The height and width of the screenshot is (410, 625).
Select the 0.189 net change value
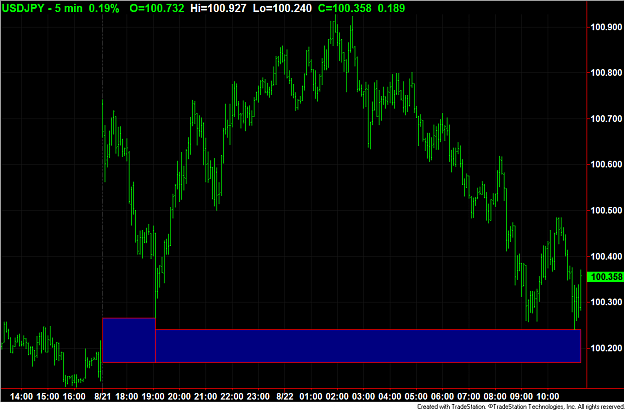coord(391,8)
